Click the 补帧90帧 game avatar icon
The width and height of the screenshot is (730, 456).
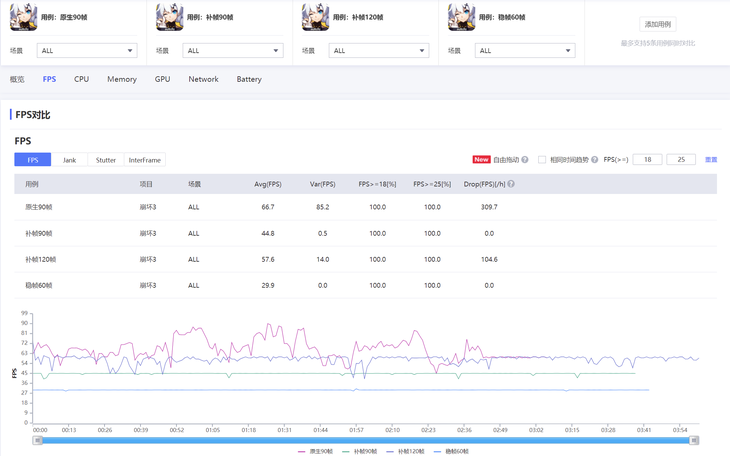[x=169, y=17]
